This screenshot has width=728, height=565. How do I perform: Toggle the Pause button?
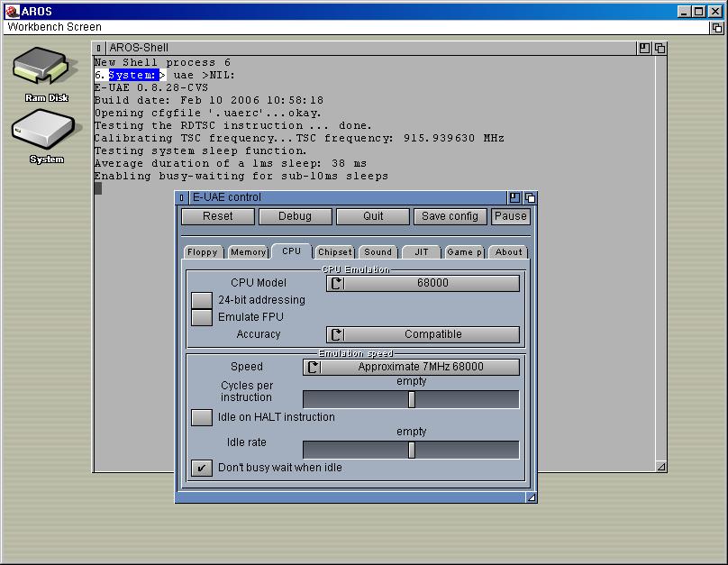(x=511, y=216)
